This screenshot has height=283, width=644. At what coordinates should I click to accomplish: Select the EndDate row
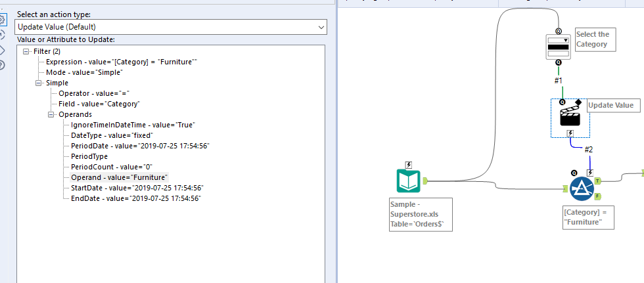[x=135, y=198]
